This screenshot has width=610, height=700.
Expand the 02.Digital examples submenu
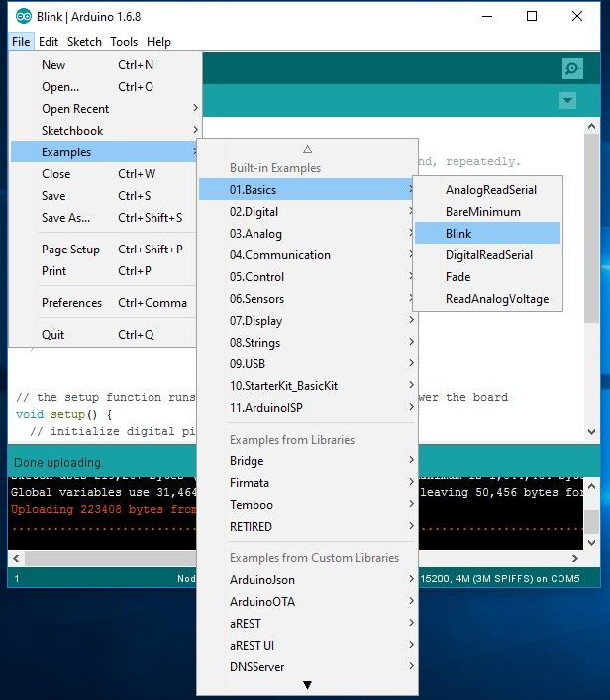tap(307, 212)
